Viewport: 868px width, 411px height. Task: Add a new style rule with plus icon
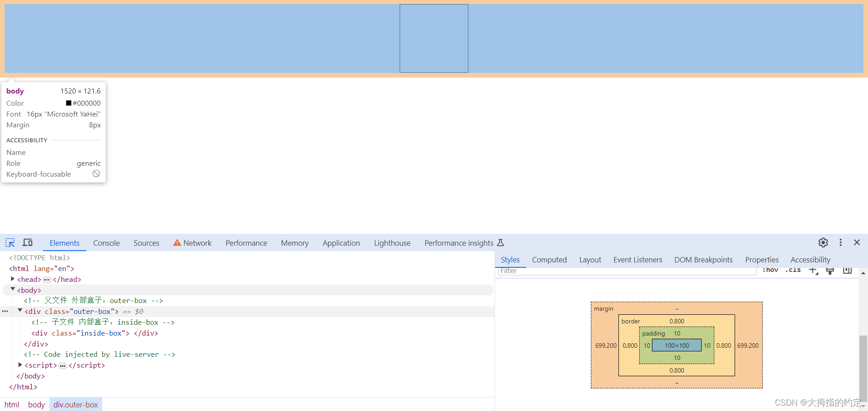(x=813, y=271)
